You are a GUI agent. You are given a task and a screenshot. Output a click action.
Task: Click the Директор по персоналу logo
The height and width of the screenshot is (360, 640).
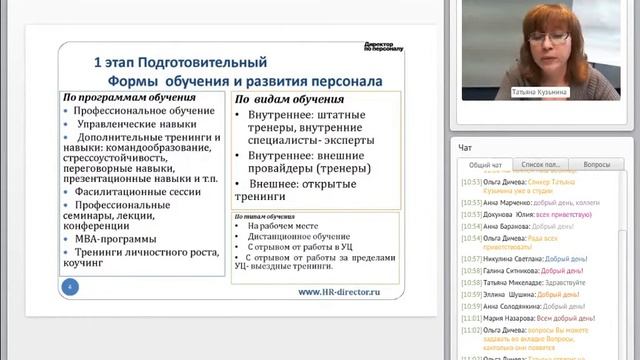(383, 47)
